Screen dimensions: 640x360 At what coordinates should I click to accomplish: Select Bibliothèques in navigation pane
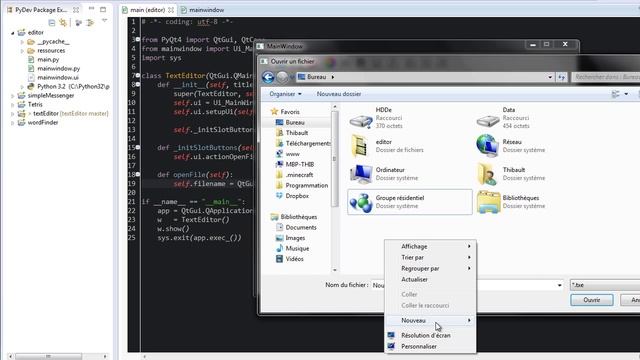point(298,217)
